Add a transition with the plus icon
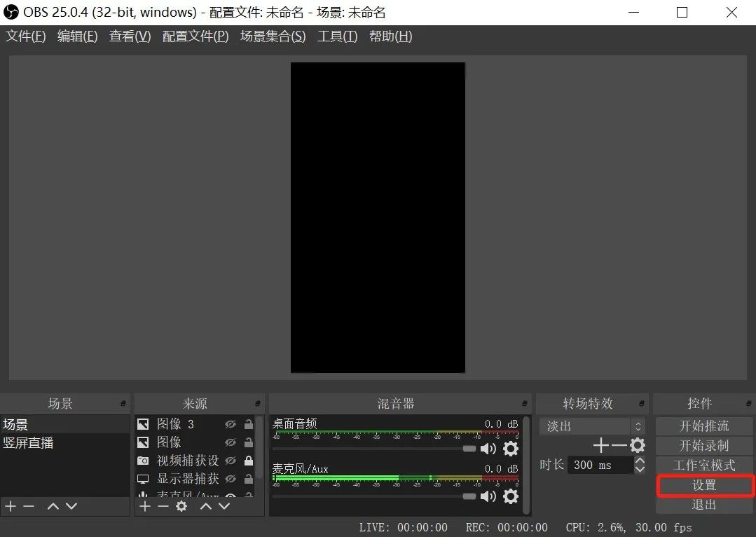 (600, 445)
